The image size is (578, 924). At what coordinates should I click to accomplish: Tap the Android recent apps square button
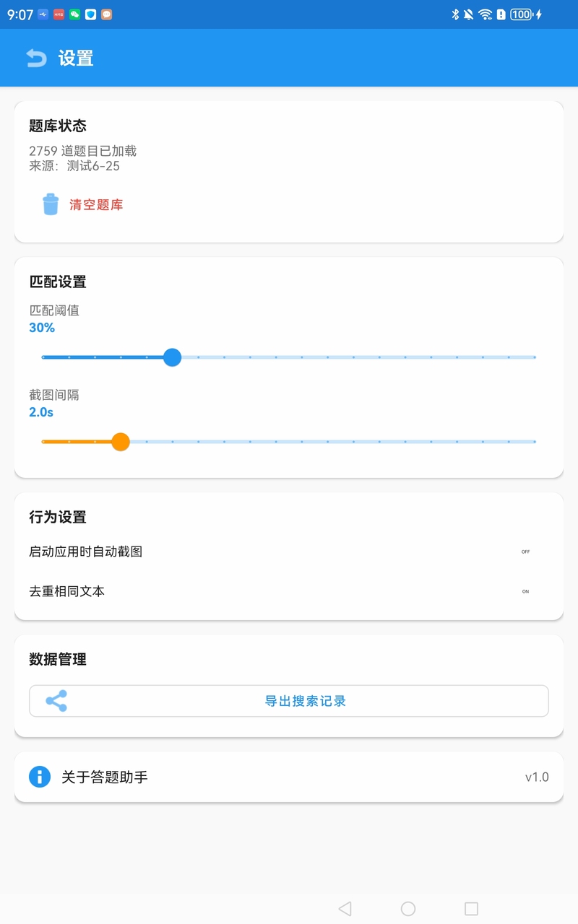point(471,909)
